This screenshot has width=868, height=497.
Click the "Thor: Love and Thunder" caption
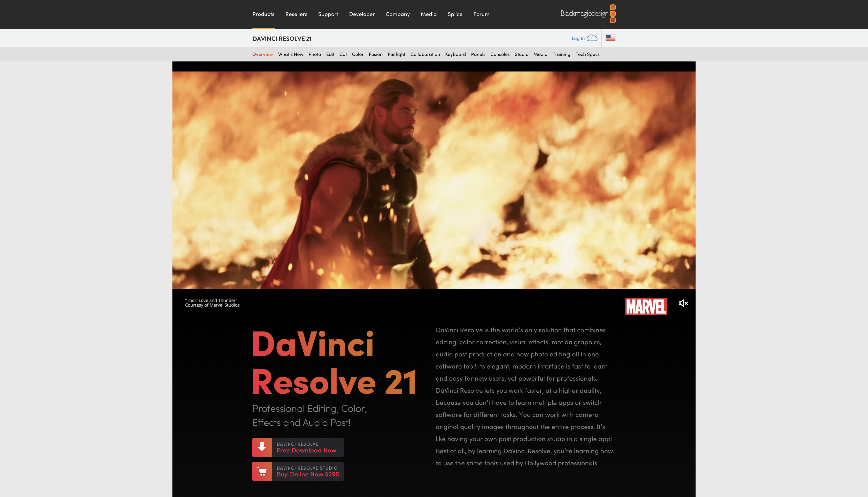coord(211,300)
